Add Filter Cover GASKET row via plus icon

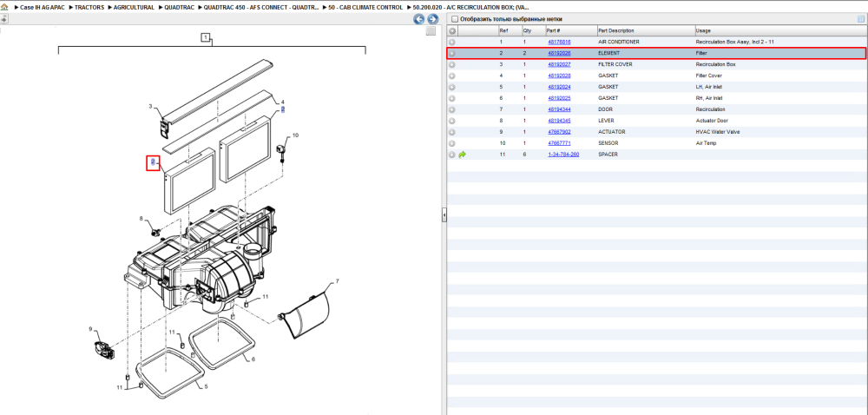pos(452,76)
